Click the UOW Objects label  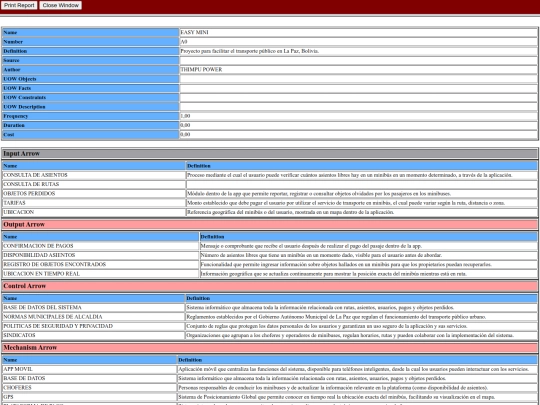[20, 79]
